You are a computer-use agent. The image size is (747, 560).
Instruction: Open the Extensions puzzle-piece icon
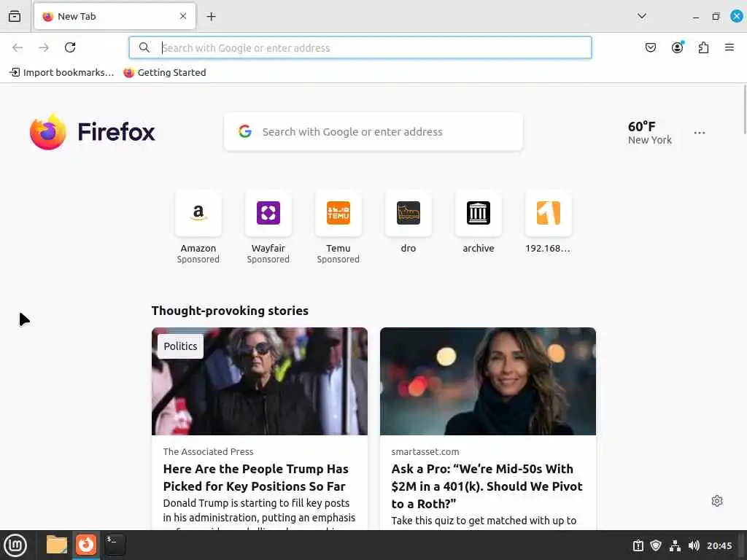(x=703, y=47)
